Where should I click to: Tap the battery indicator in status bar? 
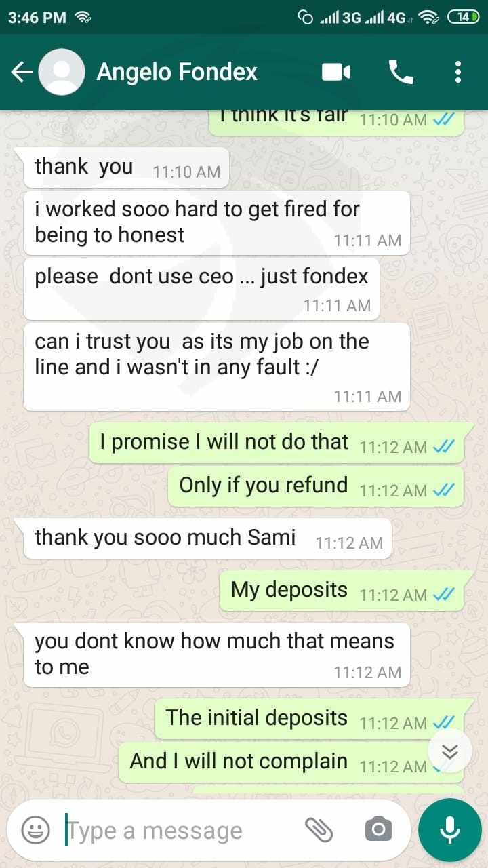pos(463,18)
